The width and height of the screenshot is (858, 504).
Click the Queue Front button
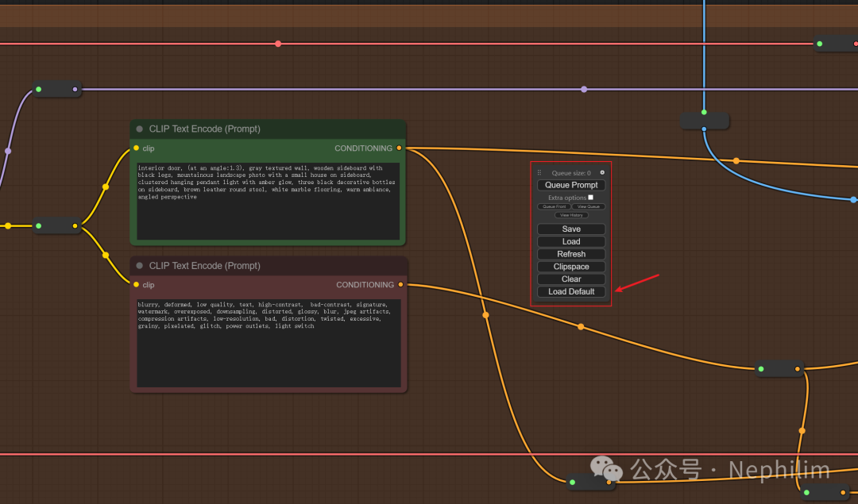555,206
